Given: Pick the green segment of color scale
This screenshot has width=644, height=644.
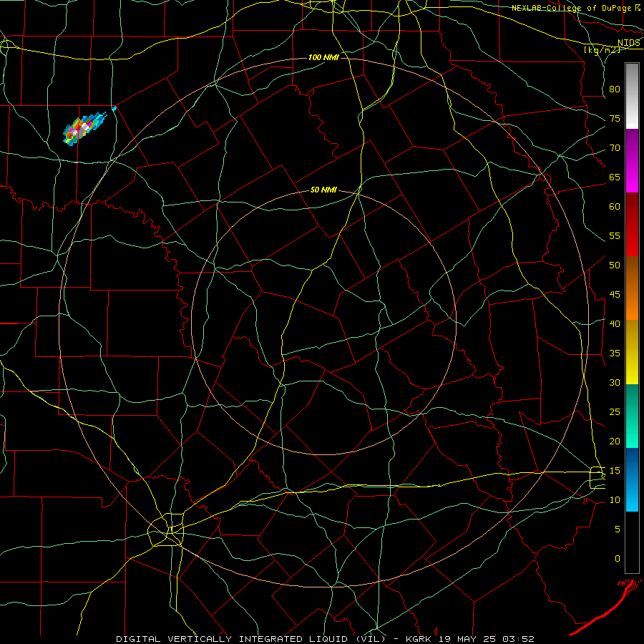Looking at the screenshot, I should click(x=632, y=416).
